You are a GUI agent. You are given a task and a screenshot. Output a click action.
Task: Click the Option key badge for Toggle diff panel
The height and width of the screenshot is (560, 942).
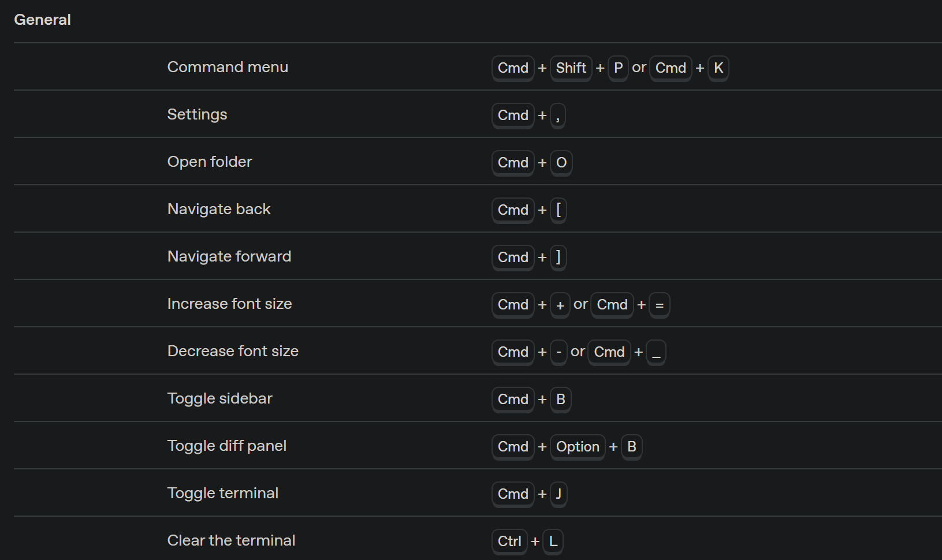[x=578, y=447]
